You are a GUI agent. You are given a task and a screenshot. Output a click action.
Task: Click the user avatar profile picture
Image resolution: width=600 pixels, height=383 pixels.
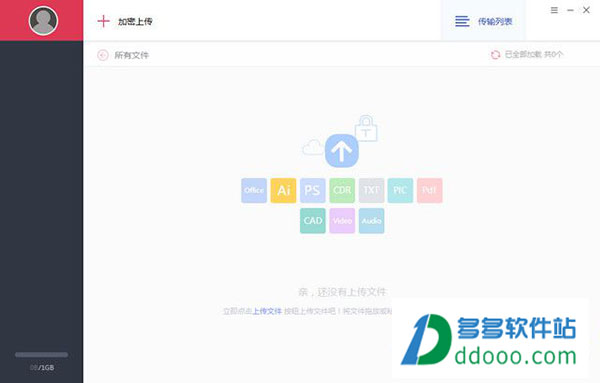point(43,20)
